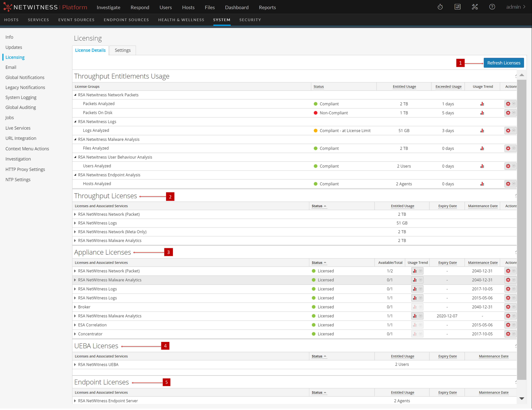Open Global Notifications in the sidebar
The image size is (532, 410).
click(25, 77)
